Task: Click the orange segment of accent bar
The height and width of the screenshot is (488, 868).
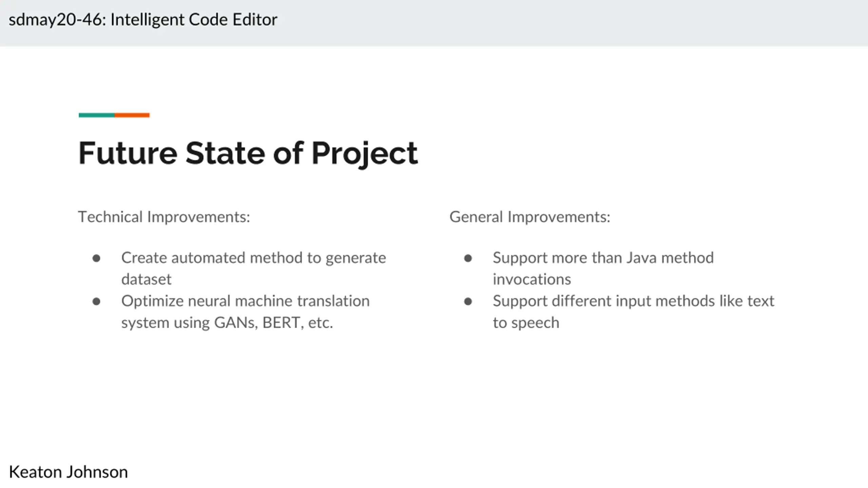Action: tap(132, 115)
